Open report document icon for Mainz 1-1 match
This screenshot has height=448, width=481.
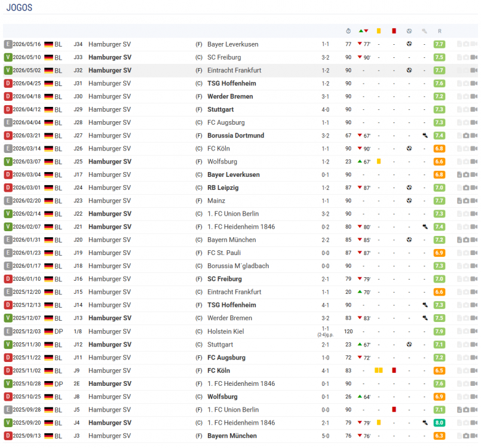(459, 201)
